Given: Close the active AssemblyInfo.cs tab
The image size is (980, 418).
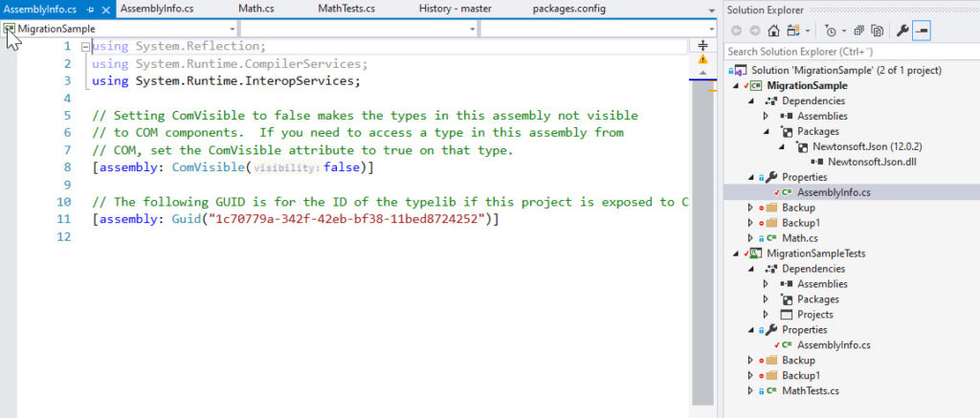Looking at the screenshot, I should (x=105, y=10).
